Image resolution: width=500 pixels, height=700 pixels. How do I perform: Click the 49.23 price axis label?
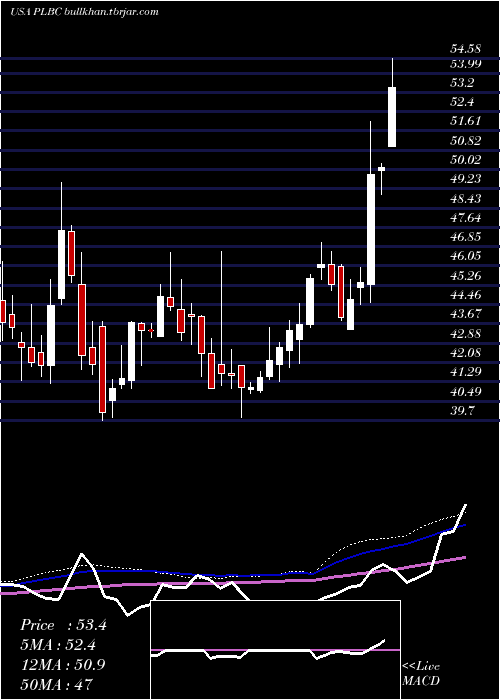tap(465, 179)
